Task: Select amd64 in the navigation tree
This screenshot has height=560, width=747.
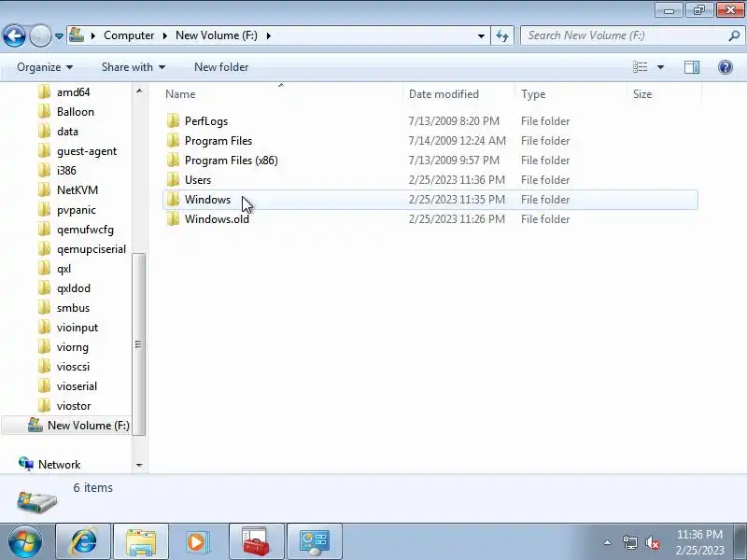Action: [73, 91]
